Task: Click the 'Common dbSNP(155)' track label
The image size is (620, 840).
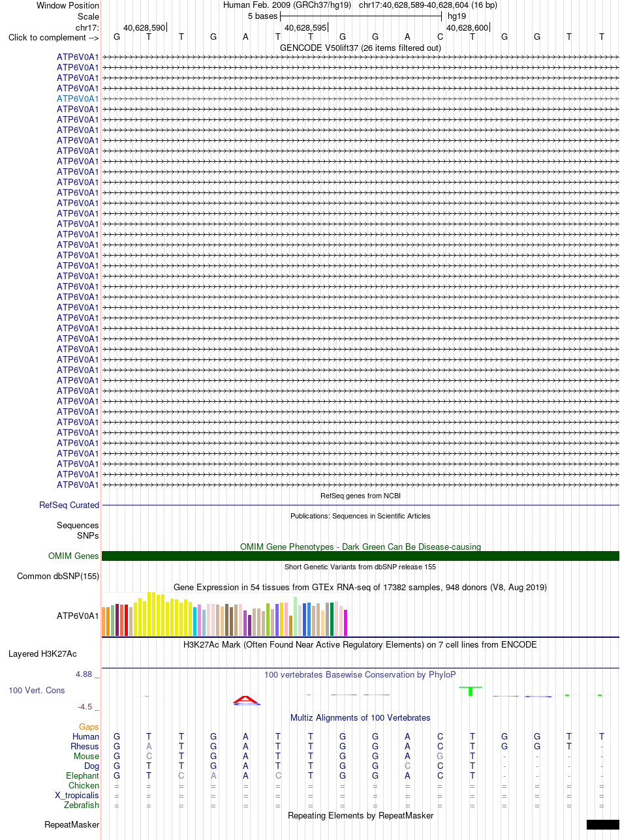Action: pyautogui.click(x=58, y=576)
